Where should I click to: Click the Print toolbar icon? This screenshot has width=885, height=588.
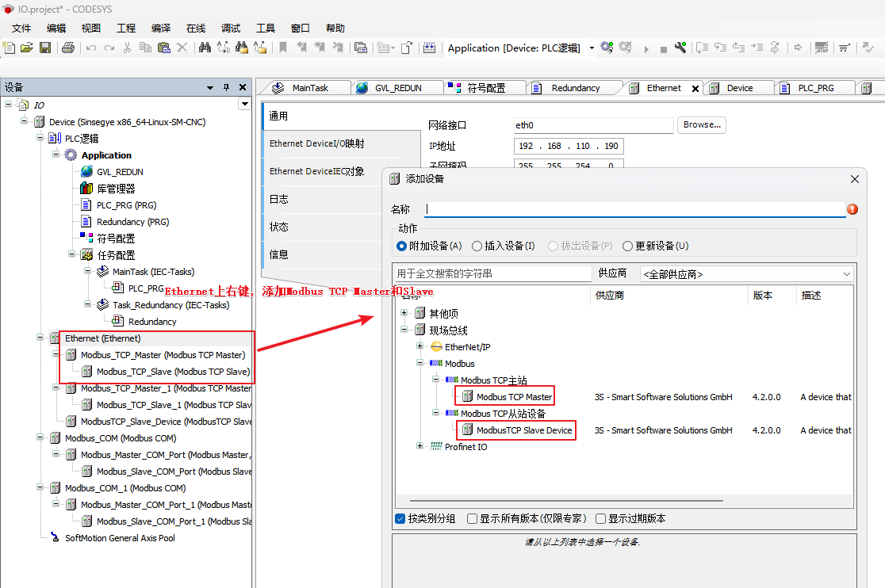pyautogui.click(x=68, y=48)
